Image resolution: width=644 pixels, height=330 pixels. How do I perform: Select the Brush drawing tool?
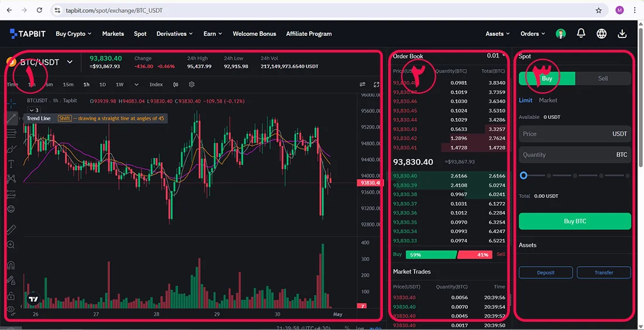coord(11,148)
